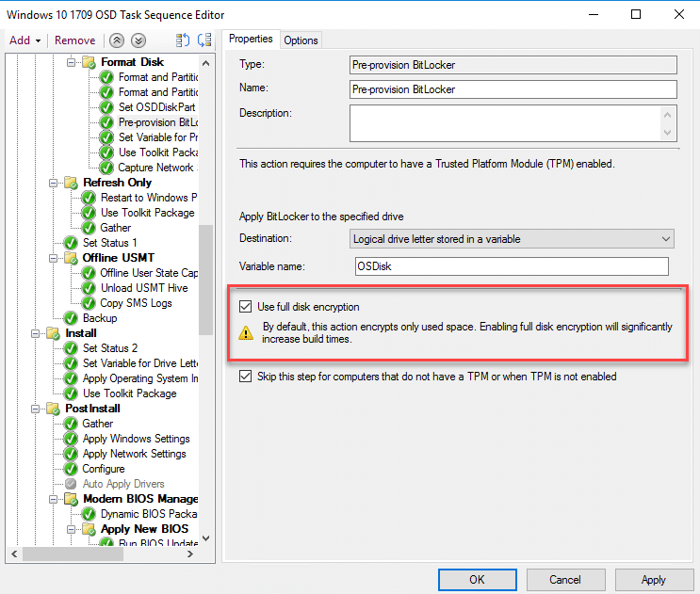Click the yellow warning triangle icon

[246, 332]
